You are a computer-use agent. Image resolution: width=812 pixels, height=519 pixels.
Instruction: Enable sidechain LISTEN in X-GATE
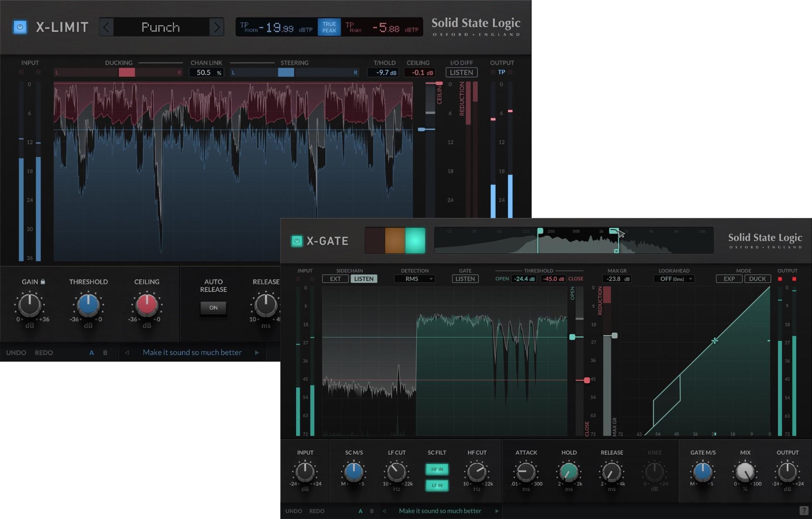pyautogui.click(x=364, y=279)
